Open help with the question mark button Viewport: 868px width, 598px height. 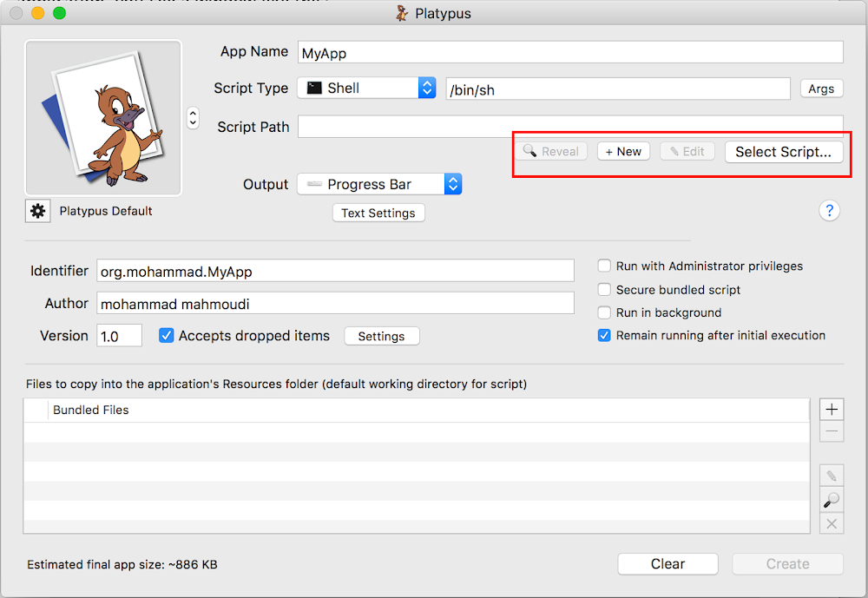pyautogui.click(x=829, y=210)
